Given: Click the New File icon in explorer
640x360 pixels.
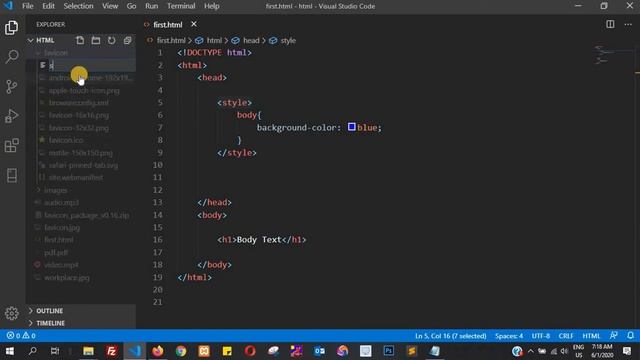Looking at the screenshot, I should coord(80,40).
